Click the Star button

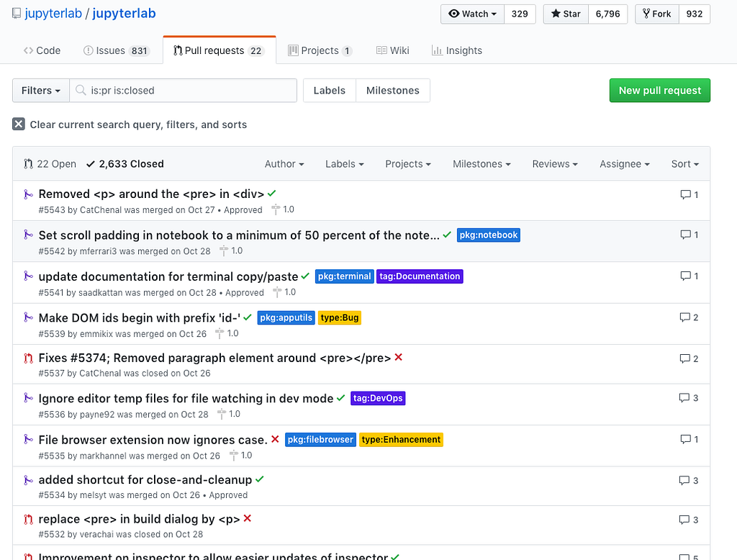[x=566, y=14]
